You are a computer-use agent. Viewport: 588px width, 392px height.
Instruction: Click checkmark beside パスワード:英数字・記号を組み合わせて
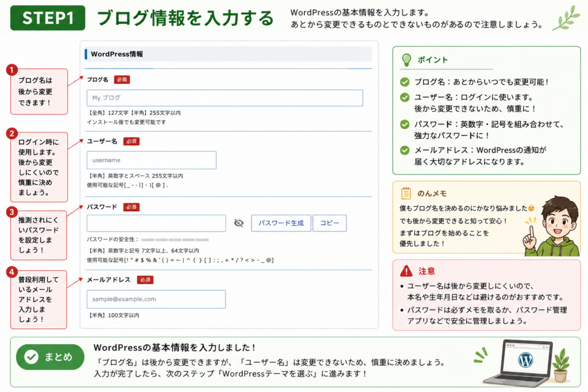405,125
